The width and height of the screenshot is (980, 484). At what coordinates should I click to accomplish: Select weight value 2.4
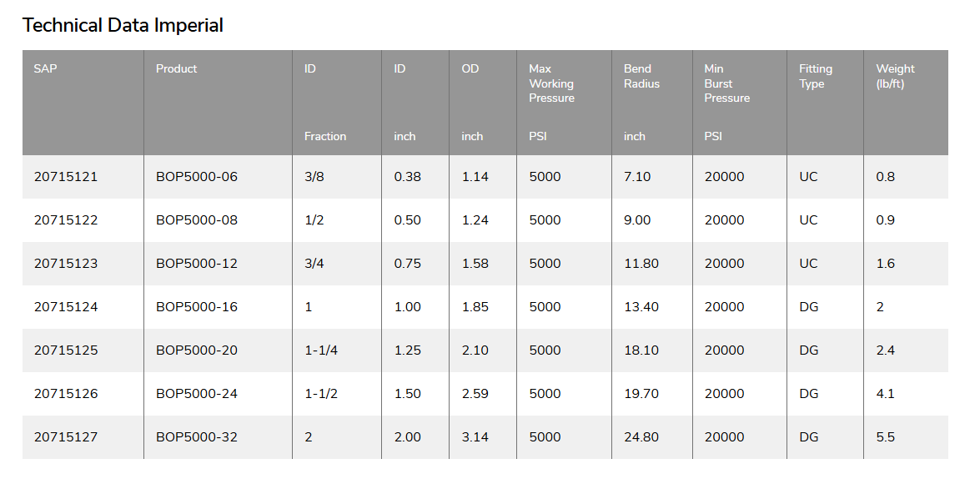[886, 350]
